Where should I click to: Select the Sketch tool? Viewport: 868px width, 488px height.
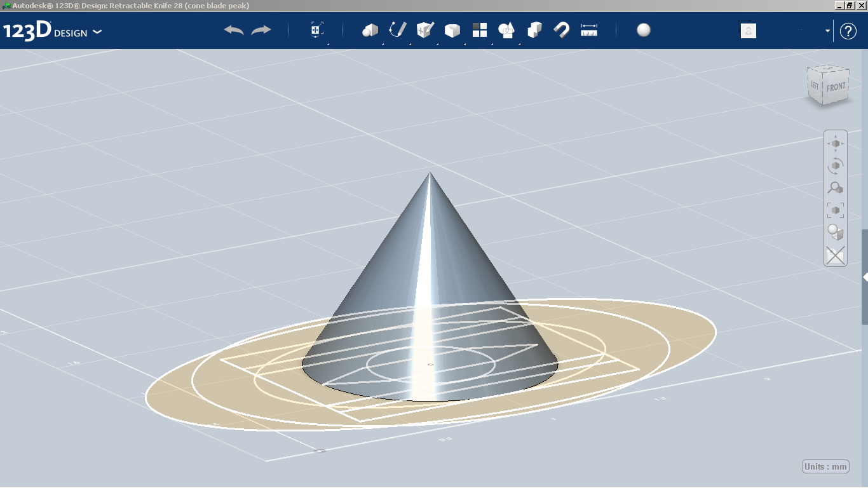397,30
